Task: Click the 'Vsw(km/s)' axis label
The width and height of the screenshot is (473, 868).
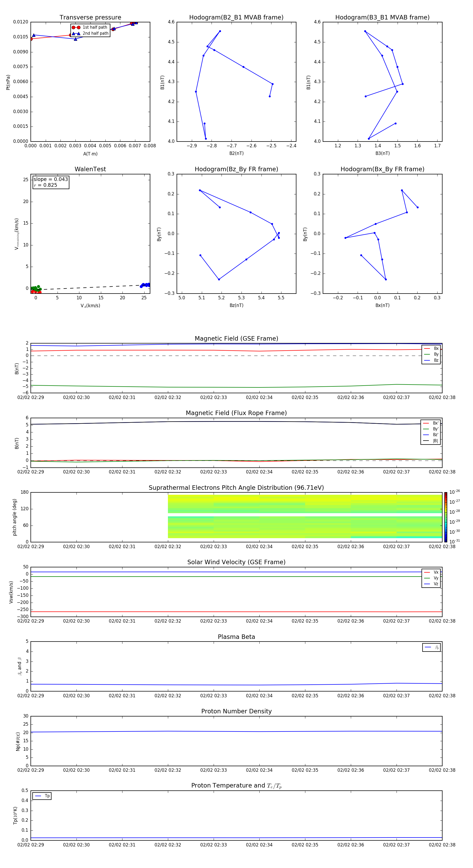Action: tap(11, 592)
